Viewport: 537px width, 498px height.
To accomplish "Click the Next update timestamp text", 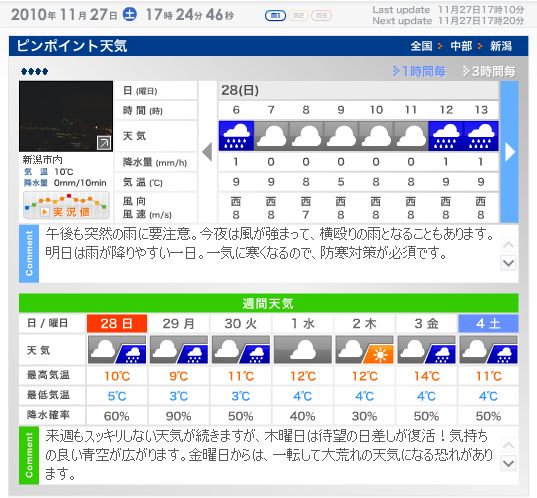I will click(448, 21).
